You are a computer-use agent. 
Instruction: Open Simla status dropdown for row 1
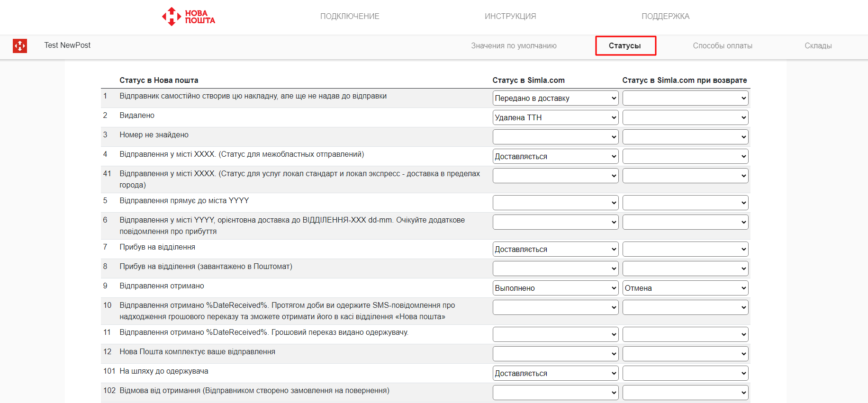556,99
